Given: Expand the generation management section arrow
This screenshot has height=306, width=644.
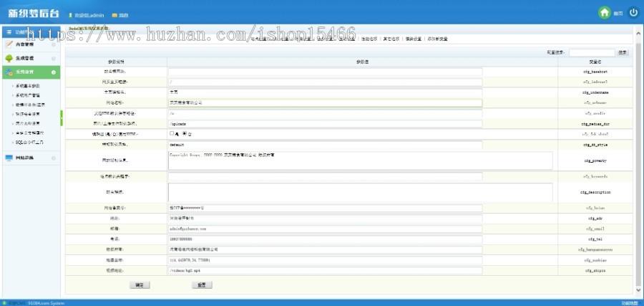Looking at the screenshot, I should 54,58.
